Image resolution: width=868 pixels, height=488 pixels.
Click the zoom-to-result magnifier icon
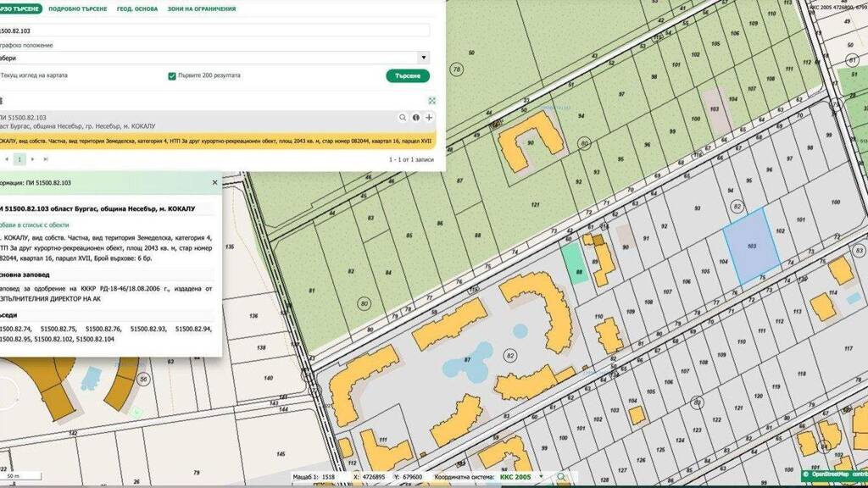pos(403,118)
